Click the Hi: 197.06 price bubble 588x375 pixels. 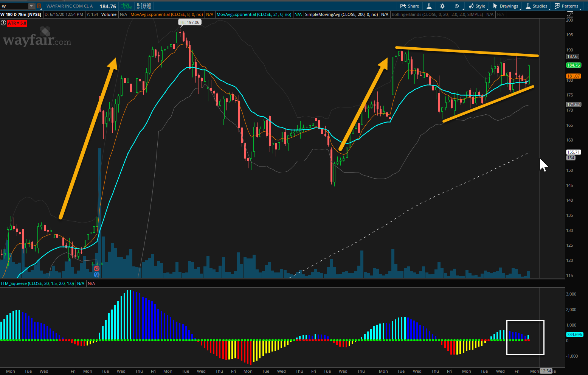coord(189,22)
